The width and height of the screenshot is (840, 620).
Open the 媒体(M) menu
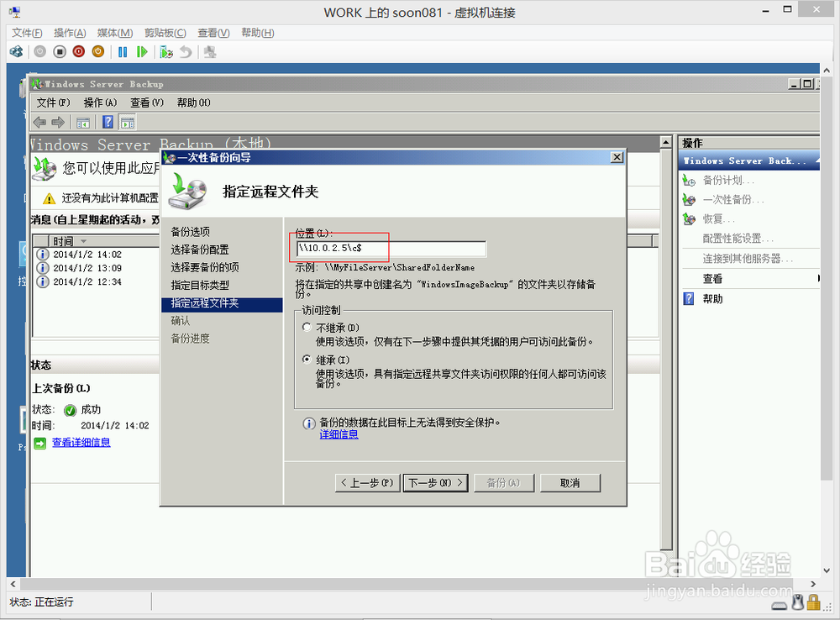click(x=114, y=33)
